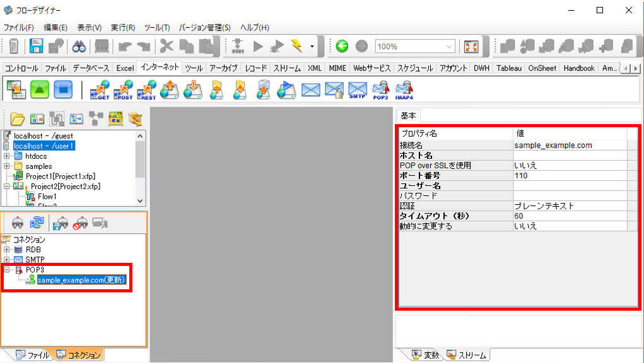
Task: Open the 100% zoom dropdown
Action: pos(449,47)
